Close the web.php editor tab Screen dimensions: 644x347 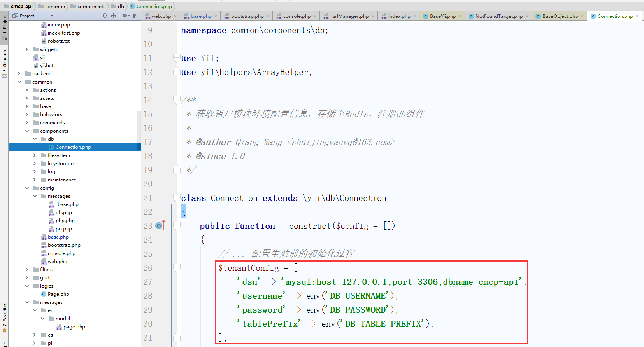coord(175,16)
